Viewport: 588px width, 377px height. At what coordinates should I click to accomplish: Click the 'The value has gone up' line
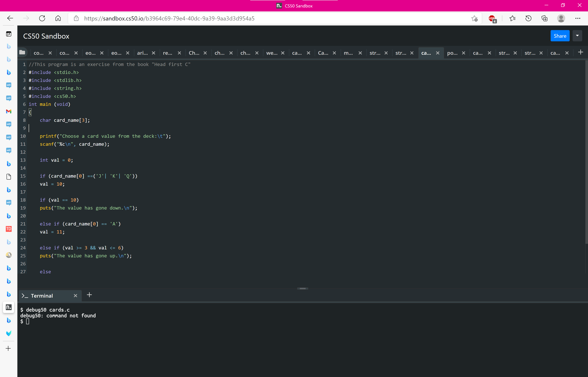click(86, 256)
